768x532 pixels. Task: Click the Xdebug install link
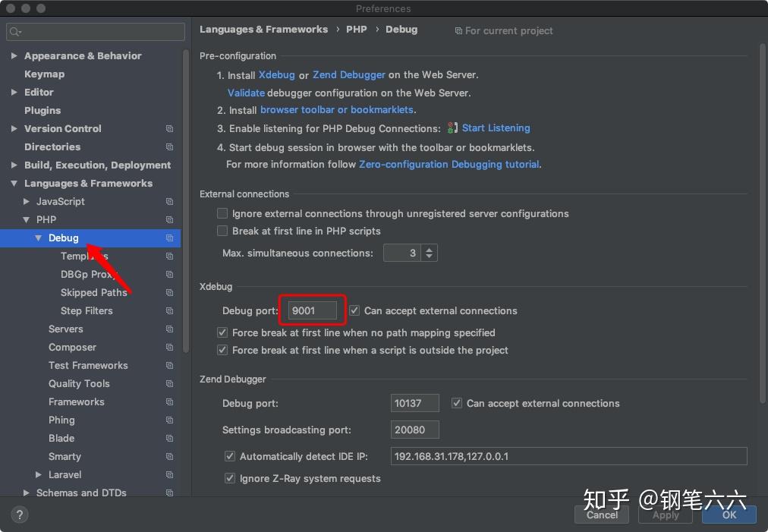[x=276, y=74]
